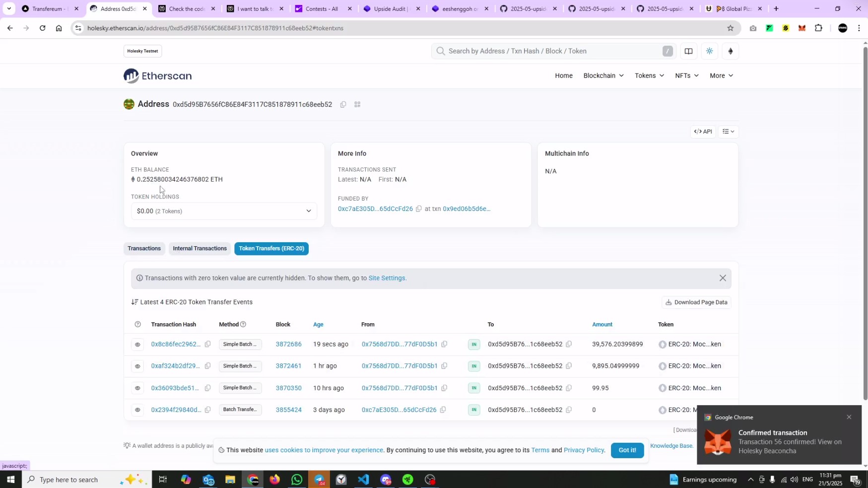Copy To address in the 39,576.20399899 row
868x488 pixels.
pyautogui.click(x=569, y=344)
